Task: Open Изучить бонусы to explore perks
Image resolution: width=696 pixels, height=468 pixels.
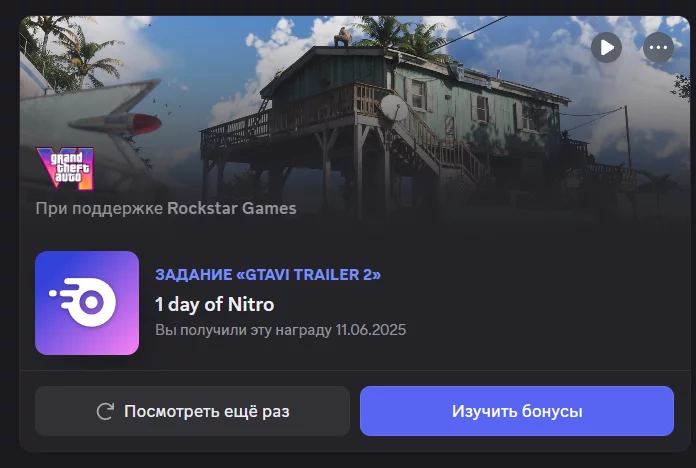Action: tap(517, 411)
